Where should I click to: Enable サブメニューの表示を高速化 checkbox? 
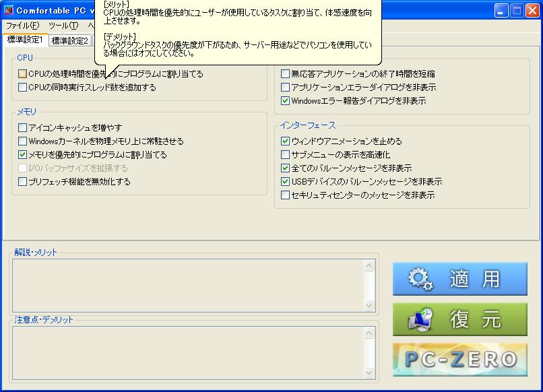click(286, 155)
